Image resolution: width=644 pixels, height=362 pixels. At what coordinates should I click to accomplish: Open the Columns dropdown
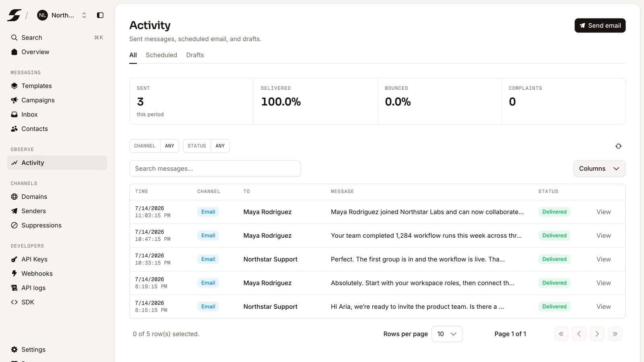599,169
